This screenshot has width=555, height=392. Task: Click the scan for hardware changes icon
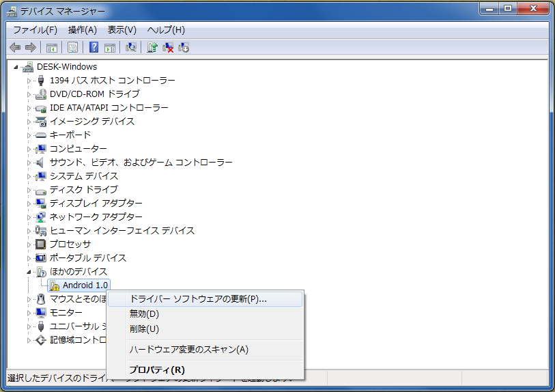pyautogui.click(x=131, y=47)
